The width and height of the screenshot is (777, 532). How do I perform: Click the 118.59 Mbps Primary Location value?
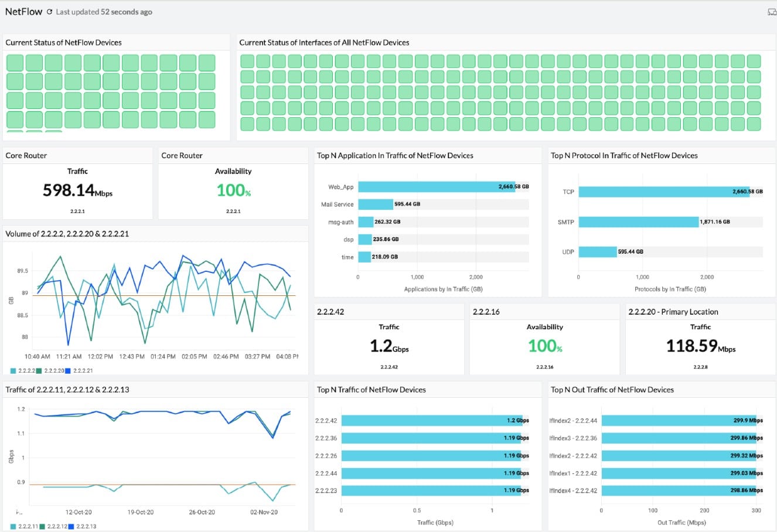[x=701, y=346]
